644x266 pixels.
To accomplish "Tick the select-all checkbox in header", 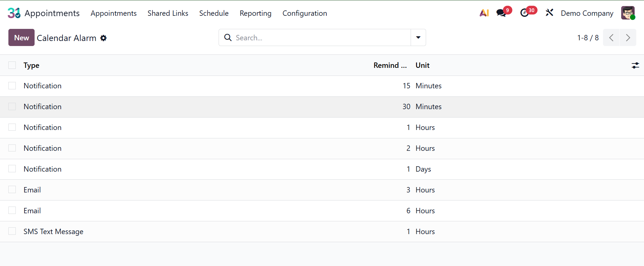I will click(12, 65).
